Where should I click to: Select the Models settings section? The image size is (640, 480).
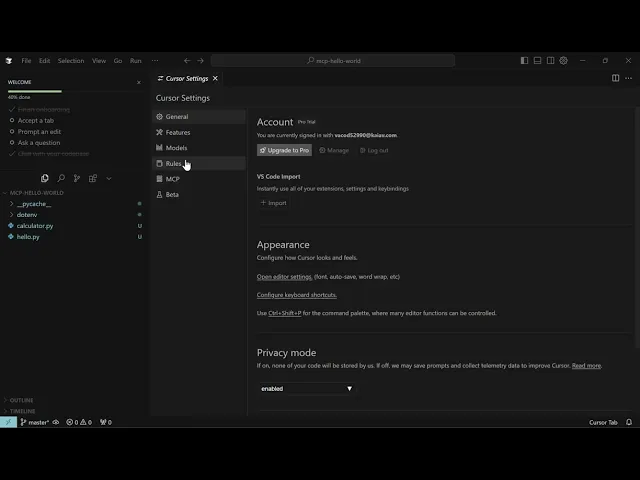(199, 148)
